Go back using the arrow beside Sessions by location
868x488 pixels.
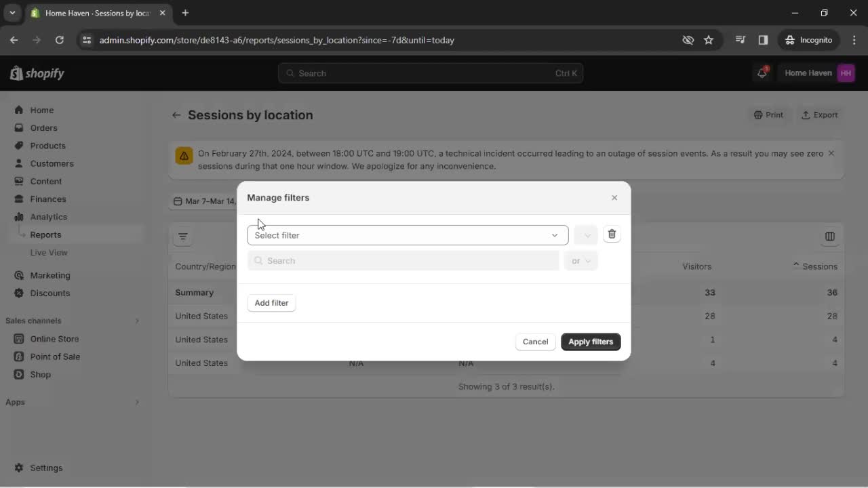[x=176, y=115]
